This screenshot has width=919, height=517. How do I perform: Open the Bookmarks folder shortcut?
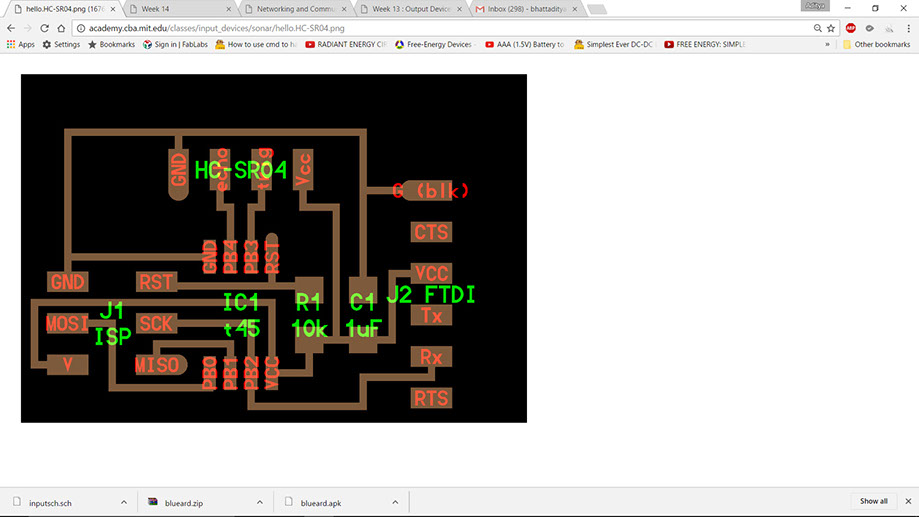pos(111,45)
